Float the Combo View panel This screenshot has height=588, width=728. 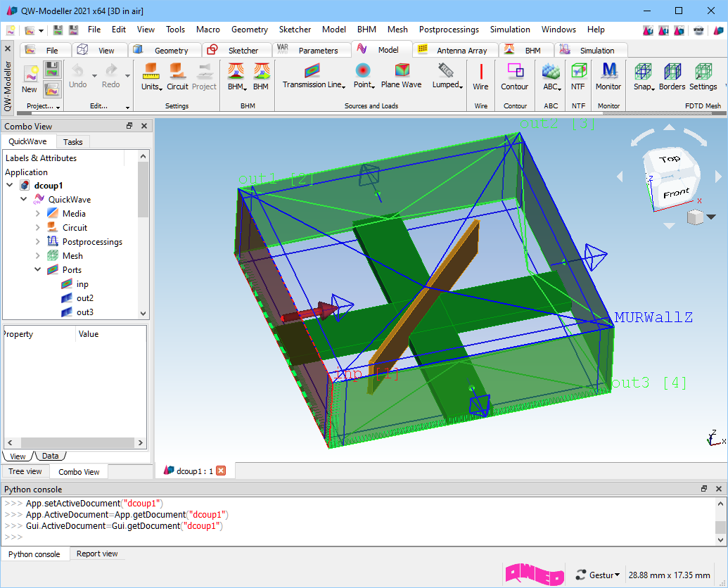[129, 126]
